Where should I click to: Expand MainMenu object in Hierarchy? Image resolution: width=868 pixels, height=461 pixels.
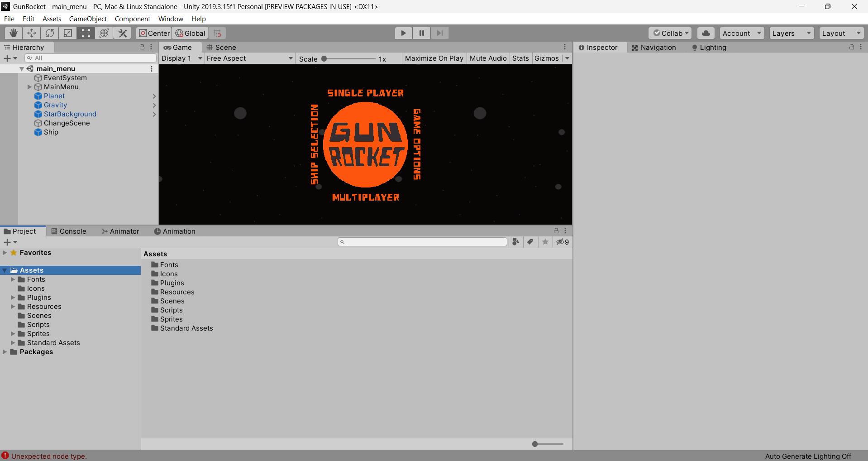30,87
